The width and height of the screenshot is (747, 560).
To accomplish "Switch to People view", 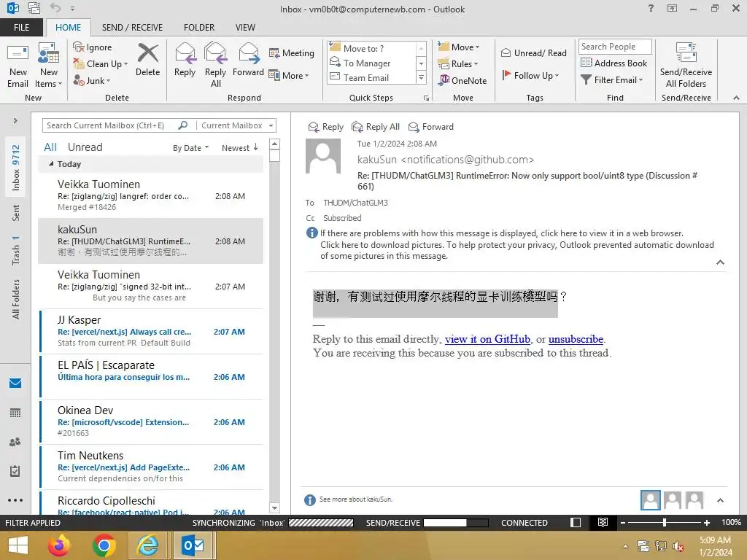I will click(15, 442).
